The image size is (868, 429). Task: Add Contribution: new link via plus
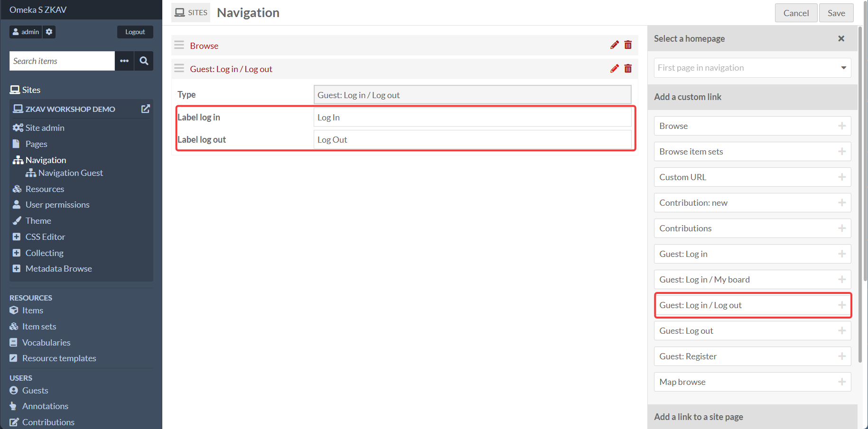click(842, 202)
